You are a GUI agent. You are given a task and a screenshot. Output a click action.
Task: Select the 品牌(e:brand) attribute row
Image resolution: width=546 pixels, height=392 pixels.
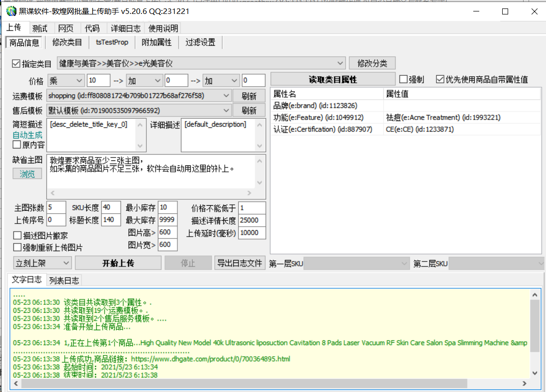[x=406, y=106]
